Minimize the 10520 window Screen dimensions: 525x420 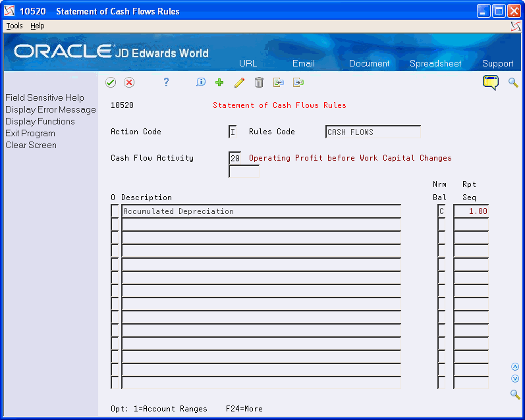pos(483,11)
